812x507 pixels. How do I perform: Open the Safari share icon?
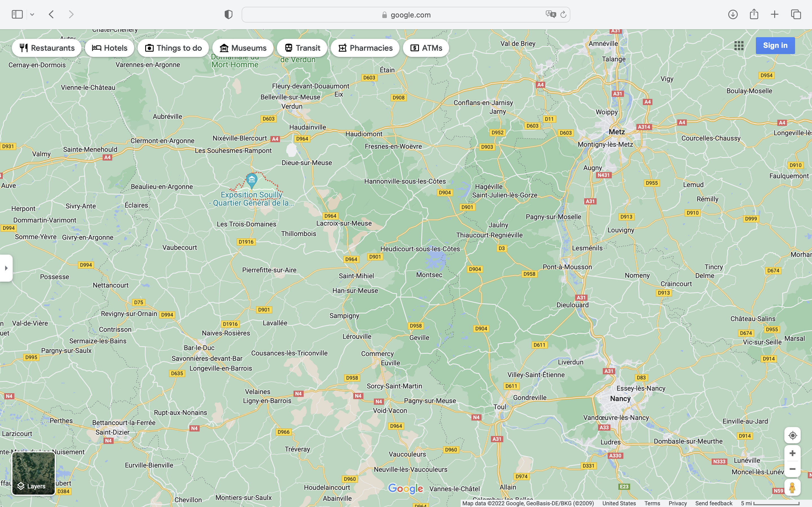pos(754,14)
